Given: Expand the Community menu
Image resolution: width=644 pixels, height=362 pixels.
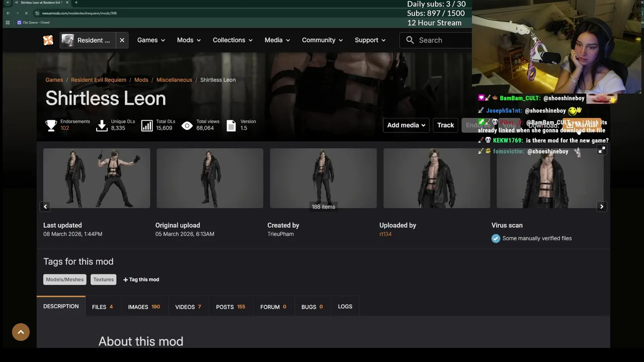Looking at the screenshot, I should click(322, 40).
